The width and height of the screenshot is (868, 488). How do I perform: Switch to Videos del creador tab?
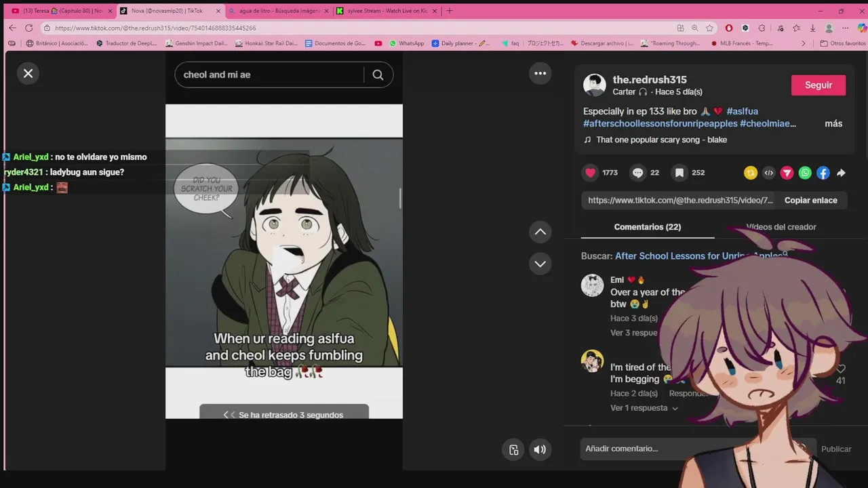[781, 227]
